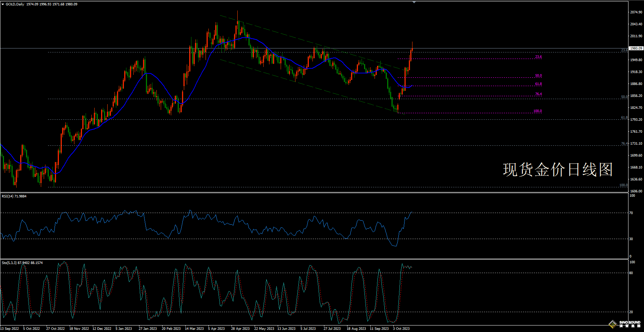The height and width of the screenshot is (332, 644).
Task: Click the 2074.90 price on the price scale
Action: 636,12
